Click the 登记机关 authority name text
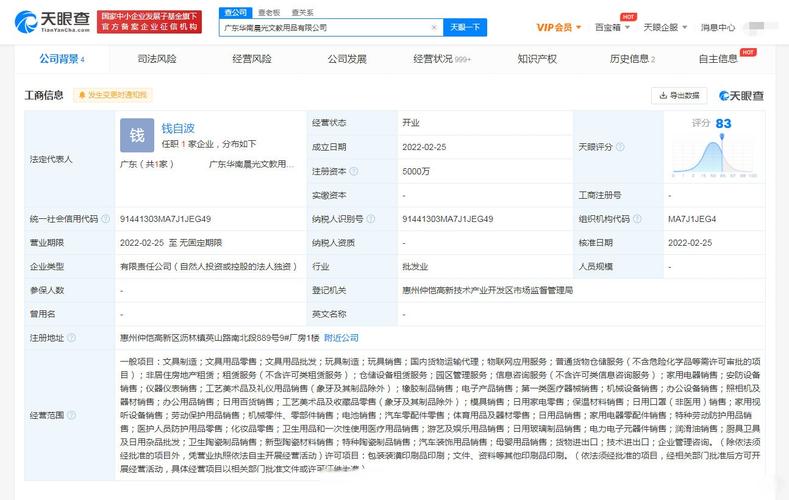The height and width of the screenshot is (500, 789). click(x=488, y=290)
